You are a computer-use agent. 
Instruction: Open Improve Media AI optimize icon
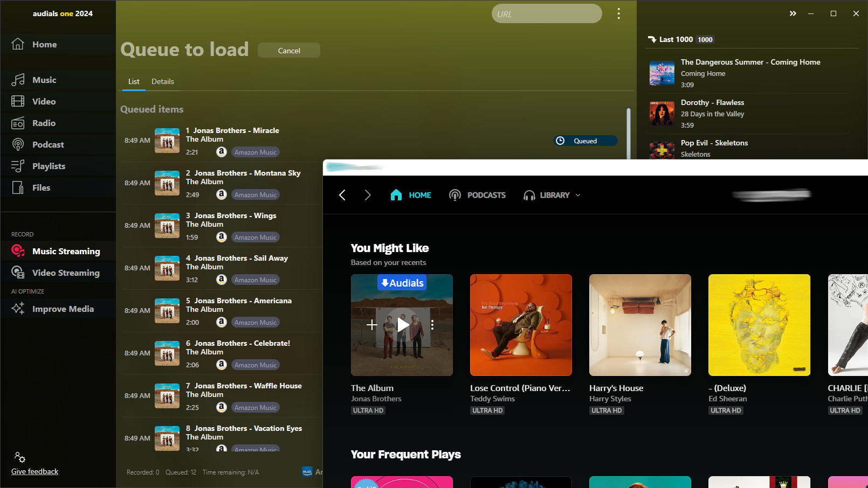18,309
